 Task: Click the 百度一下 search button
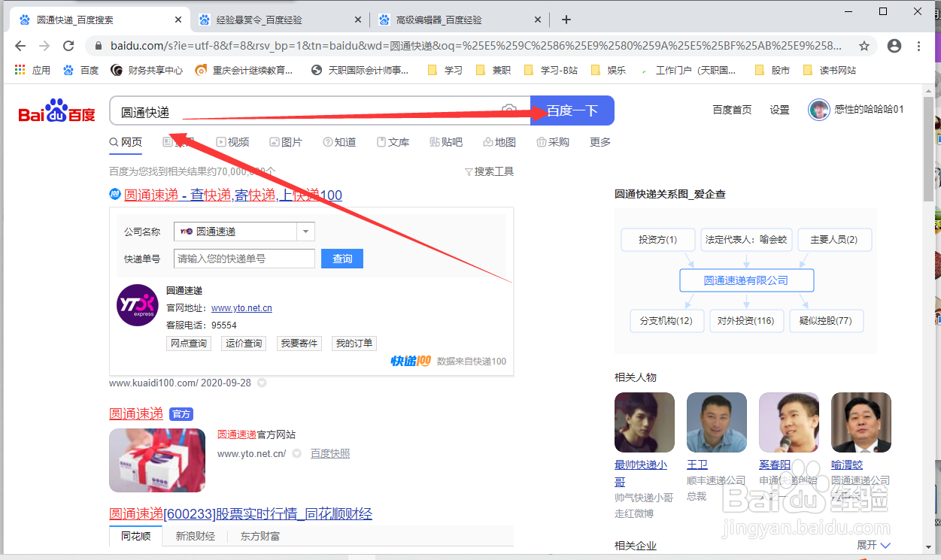tap(572, 110)
